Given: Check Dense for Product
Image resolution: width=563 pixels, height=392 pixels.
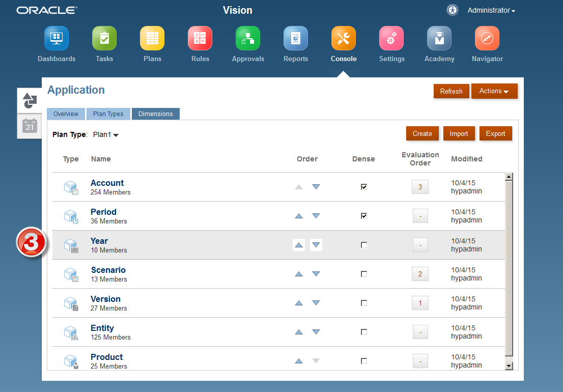Looking at the screenshot, I should tap(364, 361).
